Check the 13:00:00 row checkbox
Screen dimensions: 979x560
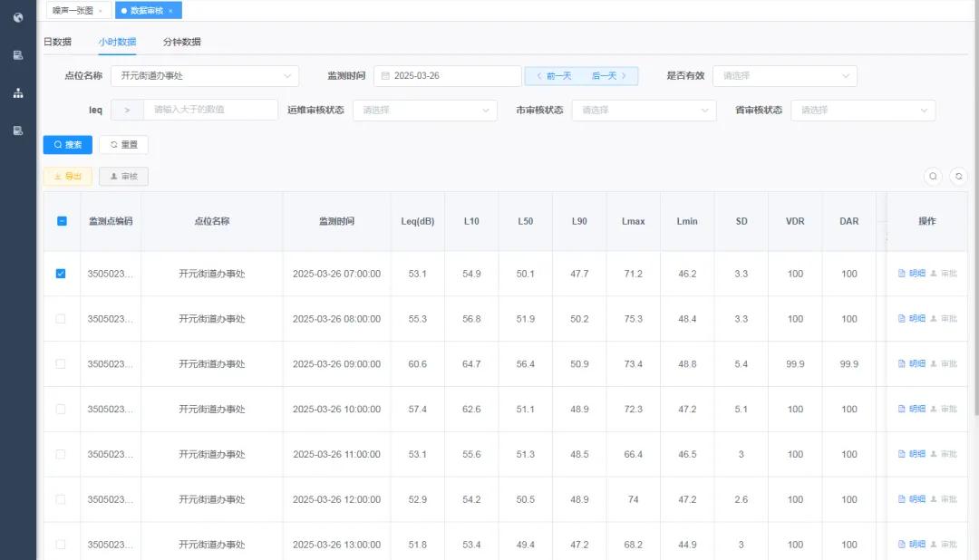pyautogui.click(x=61, y=545)
